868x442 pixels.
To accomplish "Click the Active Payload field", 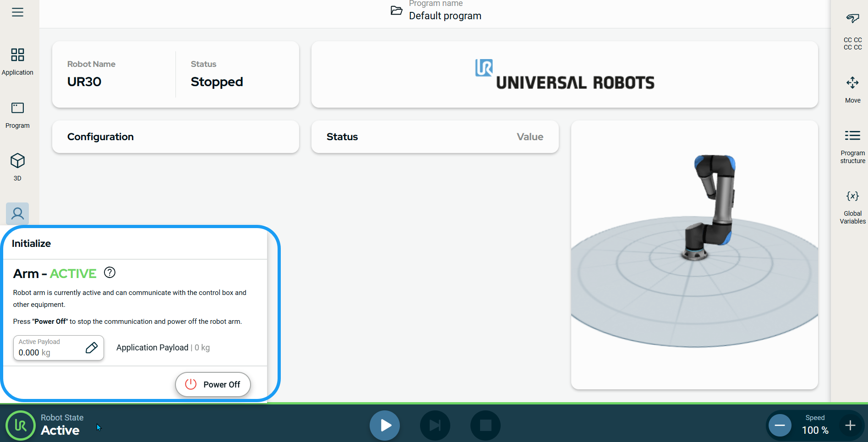I will pyautogui.click(x=59, y=348).
